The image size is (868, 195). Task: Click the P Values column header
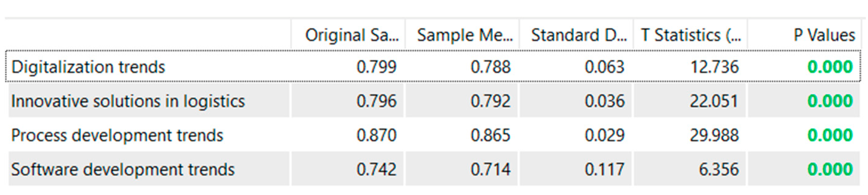pyautogui.click(x=824, y=35)
